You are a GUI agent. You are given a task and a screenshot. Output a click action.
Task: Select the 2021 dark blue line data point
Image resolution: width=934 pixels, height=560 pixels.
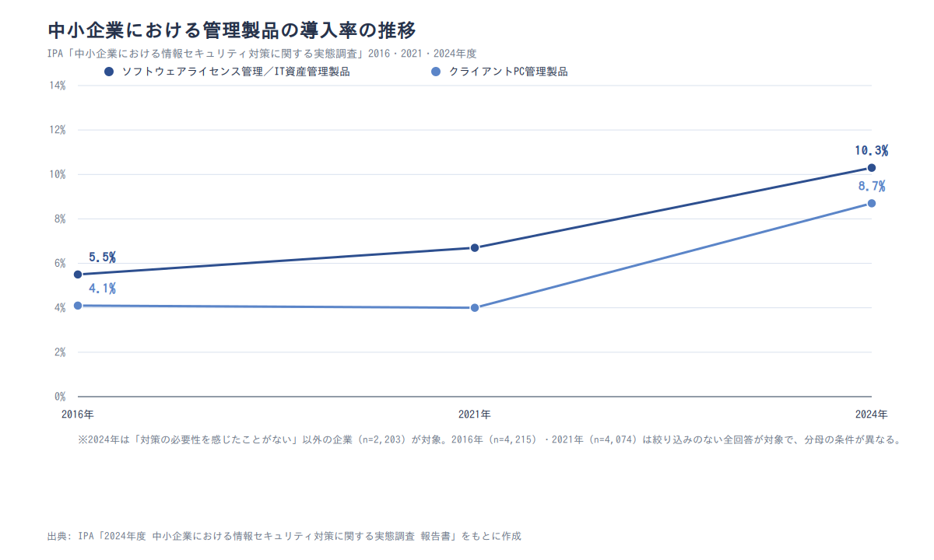[x=475, y=248]
